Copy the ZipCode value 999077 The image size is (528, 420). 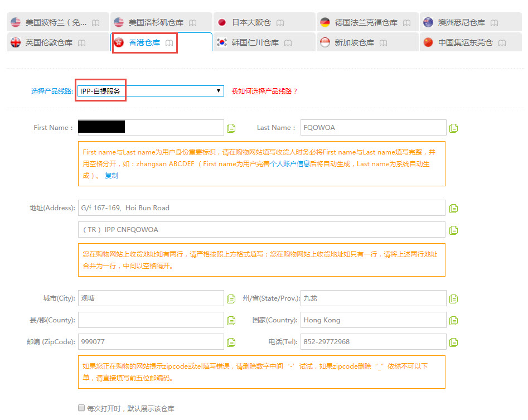point(231,342)
